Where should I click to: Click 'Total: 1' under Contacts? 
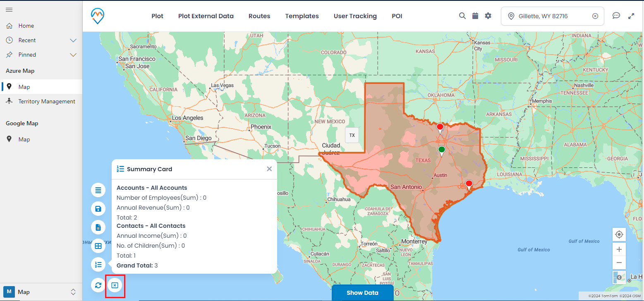pyautogui.click(x=127, y=256)
